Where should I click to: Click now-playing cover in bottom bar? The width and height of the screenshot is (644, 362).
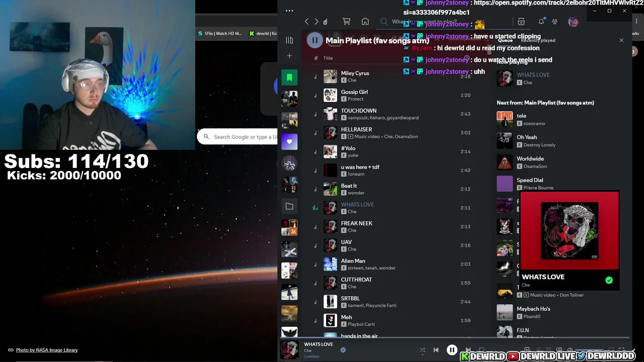289,350
